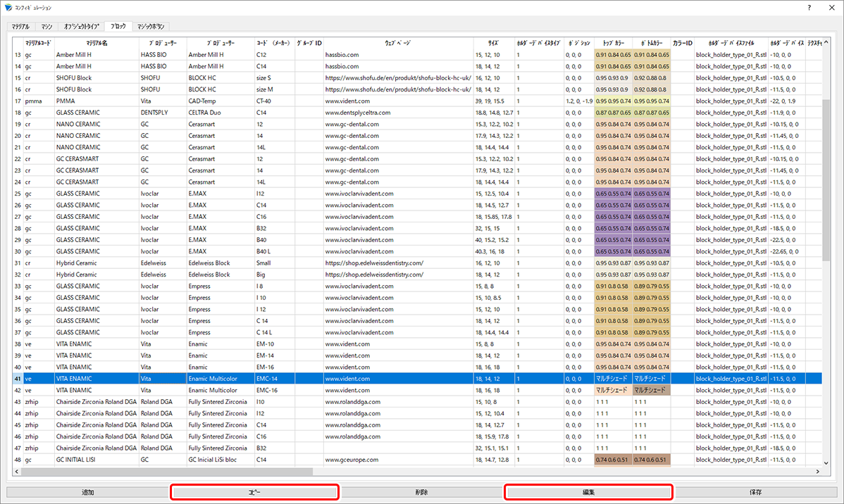Select holder position cell '-22.65, 0, 0'
This screenshot has width=844, height=504.
point(786,252)
